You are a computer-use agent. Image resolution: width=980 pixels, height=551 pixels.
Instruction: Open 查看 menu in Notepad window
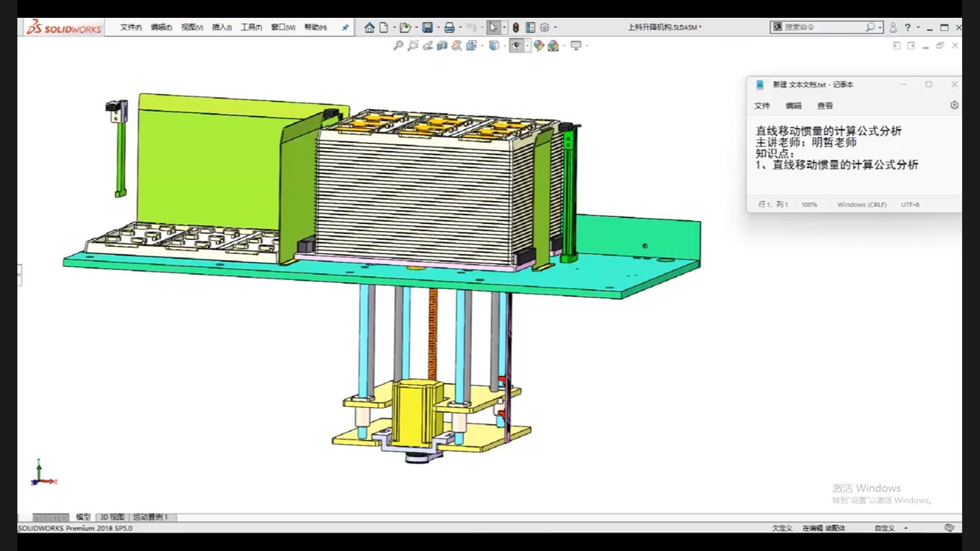click(x=825, y=106)
